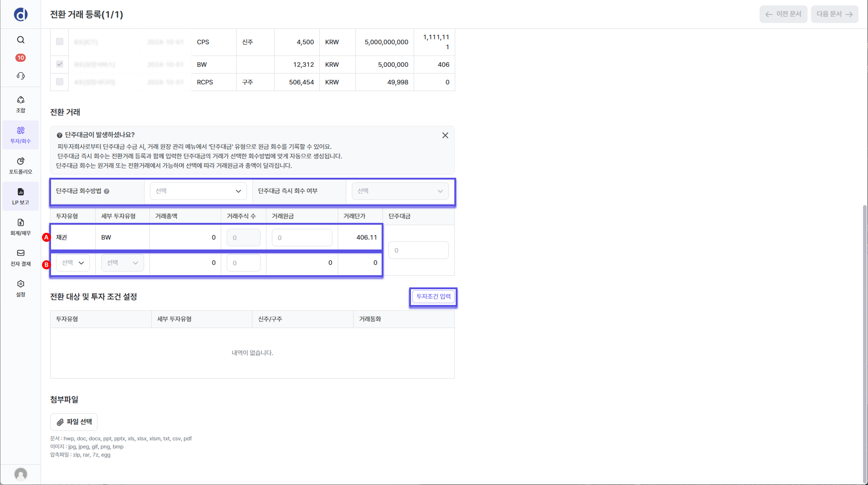This screenshot has height=485, width=868.
Task: Click the help icon beside 단주대금 회수방법
Action: [x=107, y=191]
